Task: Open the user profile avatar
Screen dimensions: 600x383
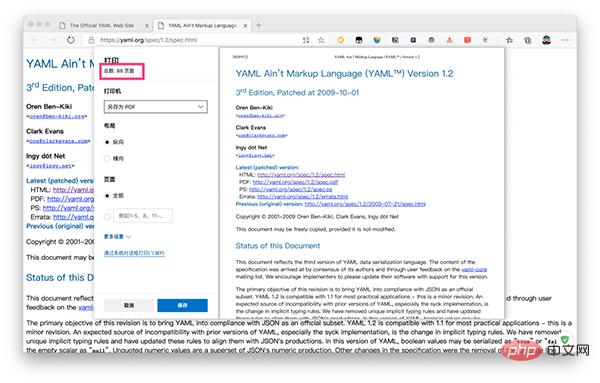Action: tap(546, 40)
